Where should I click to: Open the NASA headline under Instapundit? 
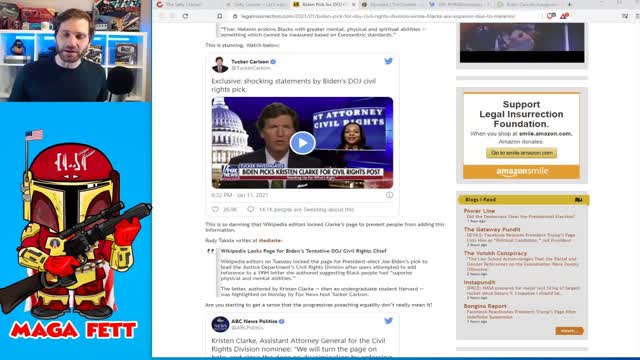pos(523,290)
